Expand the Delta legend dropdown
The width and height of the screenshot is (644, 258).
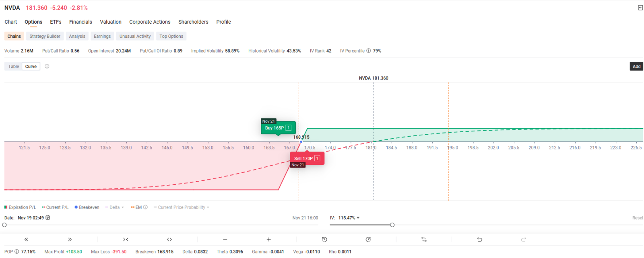(x=115, y=207)
